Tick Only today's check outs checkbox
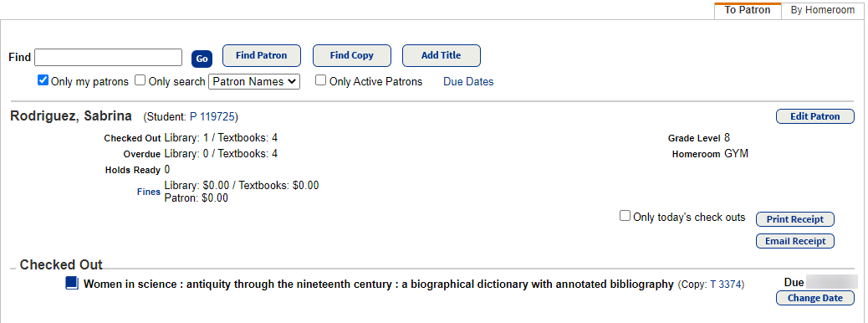Screen dimensions: 868x323 tap(625, 216)
